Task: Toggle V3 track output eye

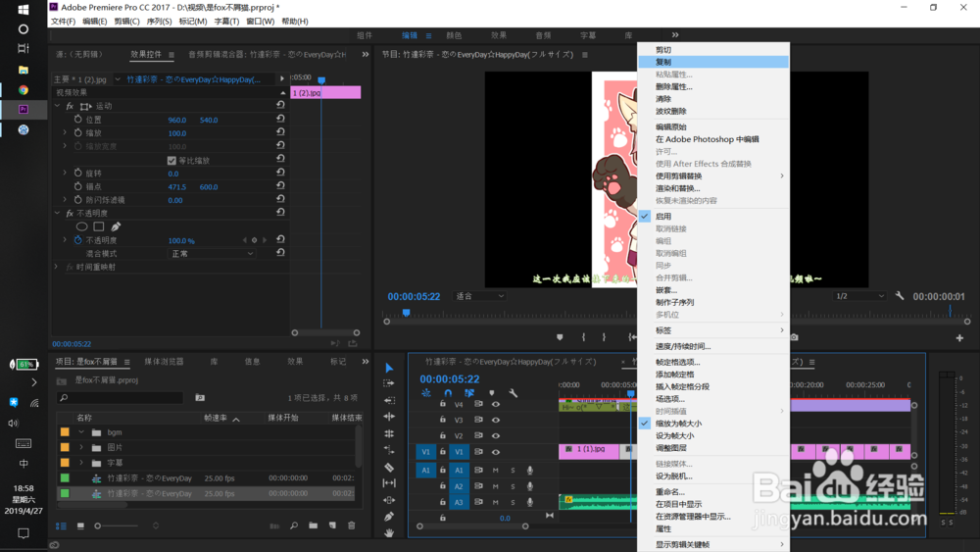Action: [x=496, y=420]
